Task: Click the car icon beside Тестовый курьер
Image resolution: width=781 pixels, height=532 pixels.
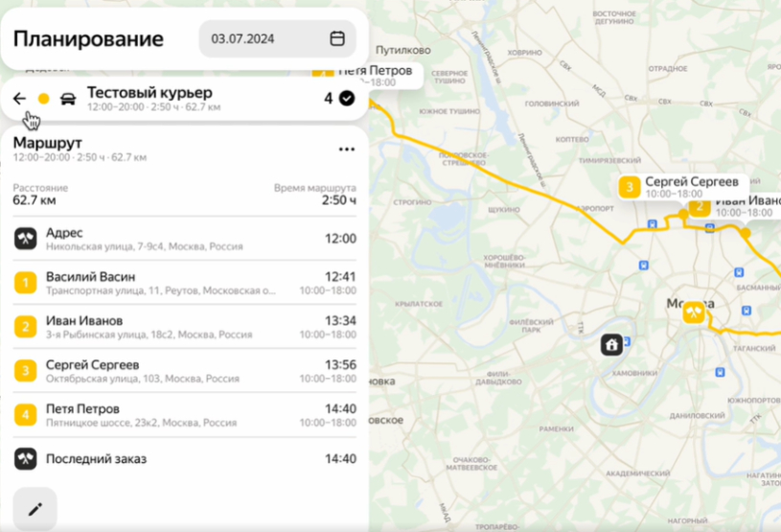Action: (x=68, y=99)
